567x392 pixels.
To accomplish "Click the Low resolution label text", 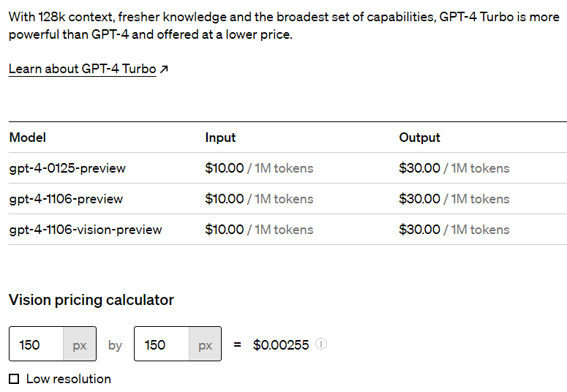I will click(x=68, y=379).
